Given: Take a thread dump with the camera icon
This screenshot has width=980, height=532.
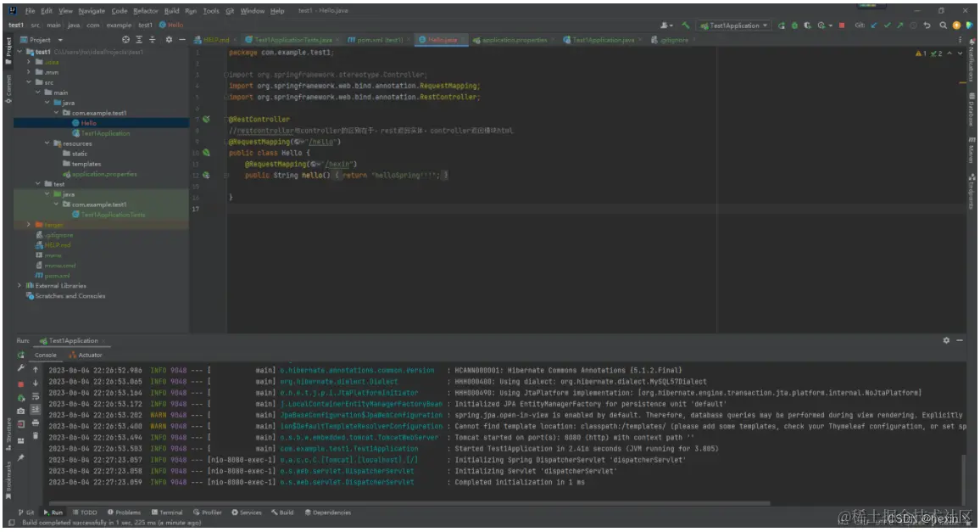Looking at the screenshot, I should [x=20, y=411].
